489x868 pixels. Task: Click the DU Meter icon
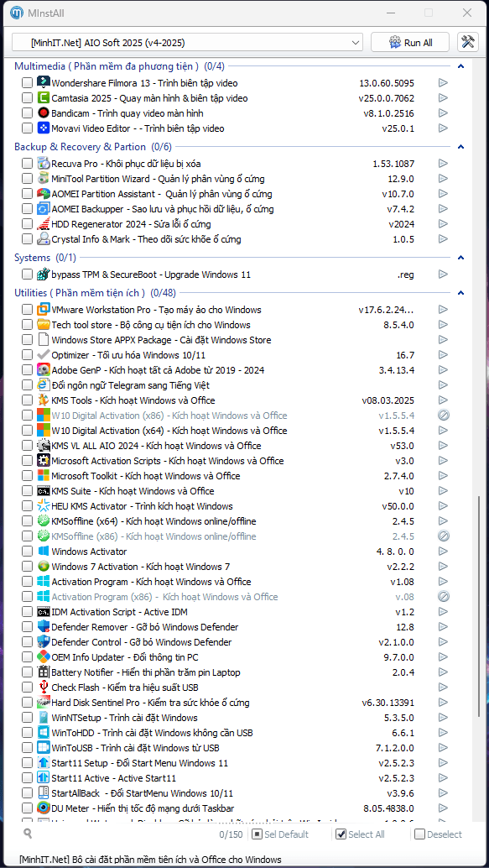pyautogui.click(x=43, y=808)
